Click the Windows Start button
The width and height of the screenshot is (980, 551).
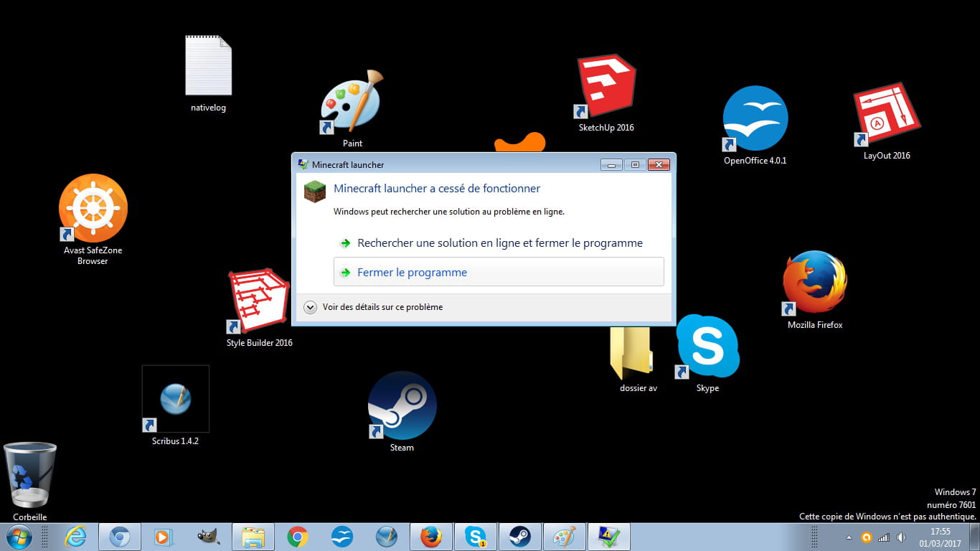click(x=19, y=537)
